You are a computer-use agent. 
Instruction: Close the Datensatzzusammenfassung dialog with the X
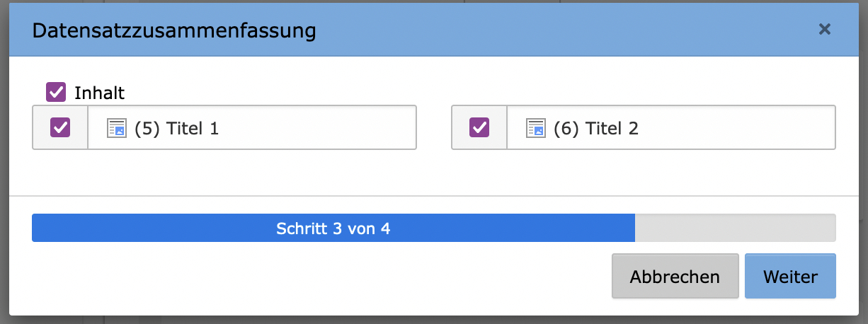click(824, 30)
